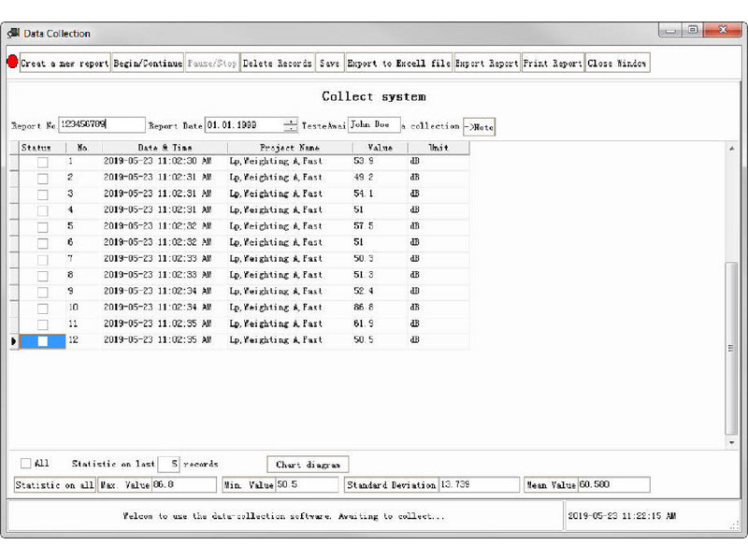Click the ->Note button

(478, 126)
